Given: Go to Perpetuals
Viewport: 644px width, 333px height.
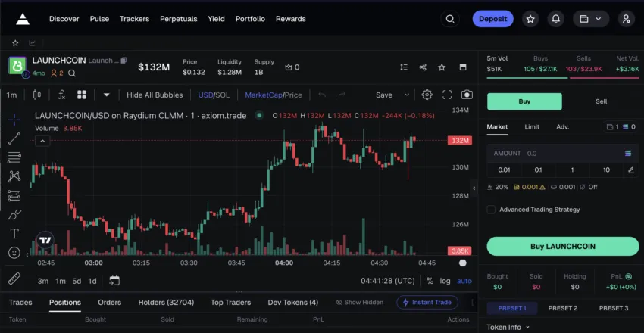Looking at the screenshot, I should 179,19.
